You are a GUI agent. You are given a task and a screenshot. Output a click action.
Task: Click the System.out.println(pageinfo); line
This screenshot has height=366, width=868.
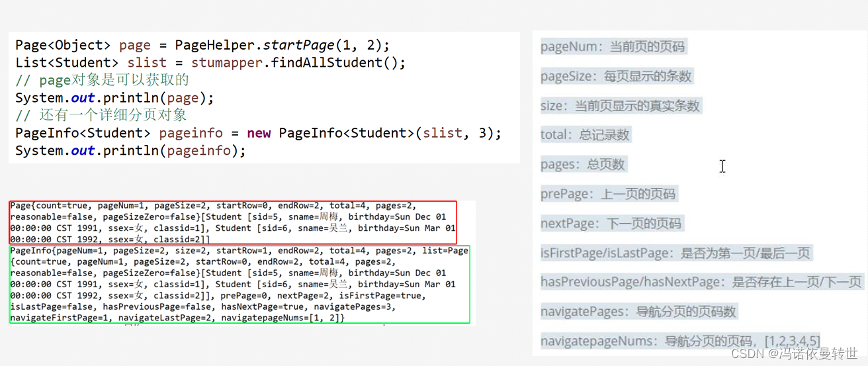pyautogui.click(x=130, y=150)
